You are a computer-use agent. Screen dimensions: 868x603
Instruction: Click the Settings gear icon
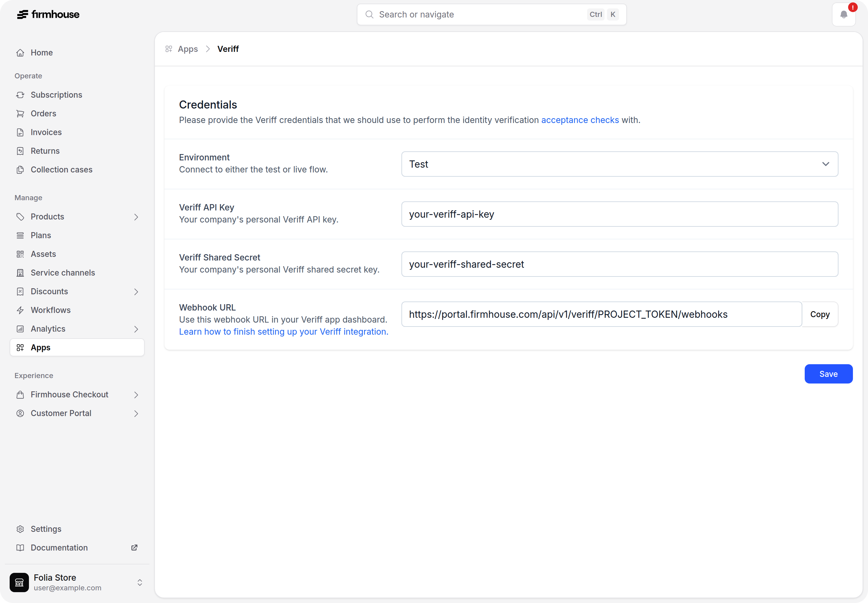pos(20,529)
